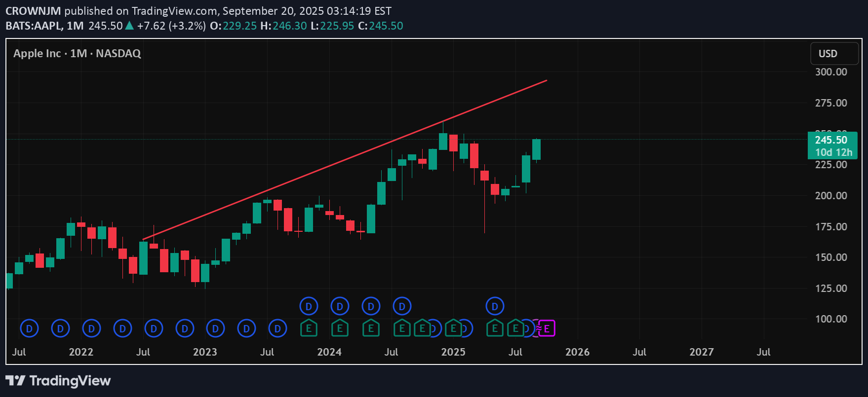Screen dimensions: 868x397
Task: Click the 125.00 price axis label
Action: pyautogui.click(x=831, y=289)
